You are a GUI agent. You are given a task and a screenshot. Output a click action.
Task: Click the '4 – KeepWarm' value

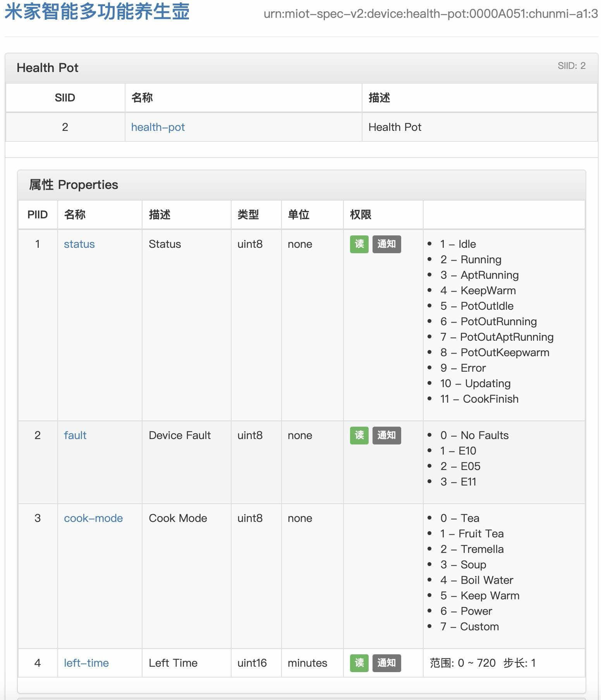pos(478,290)
